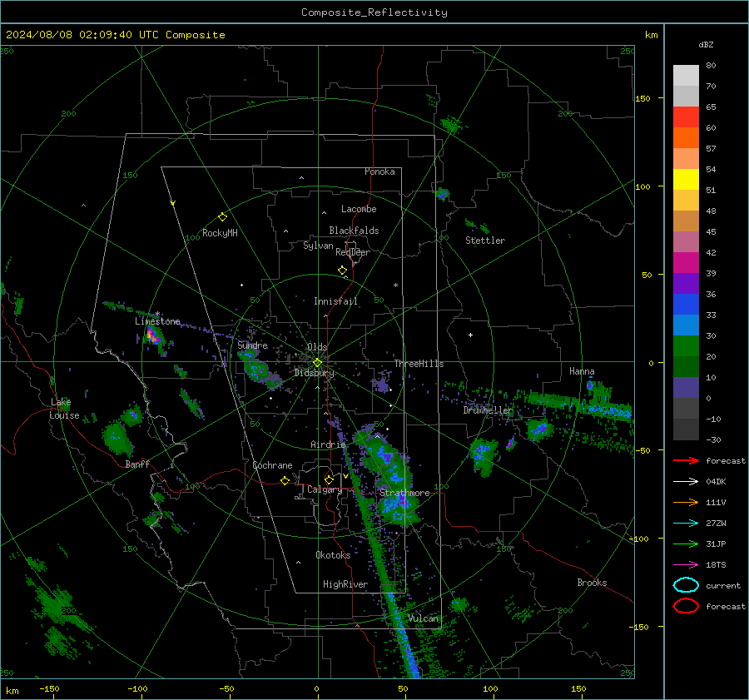Click the HighRiver town label

pyautogui.click(x=345, y=584)
